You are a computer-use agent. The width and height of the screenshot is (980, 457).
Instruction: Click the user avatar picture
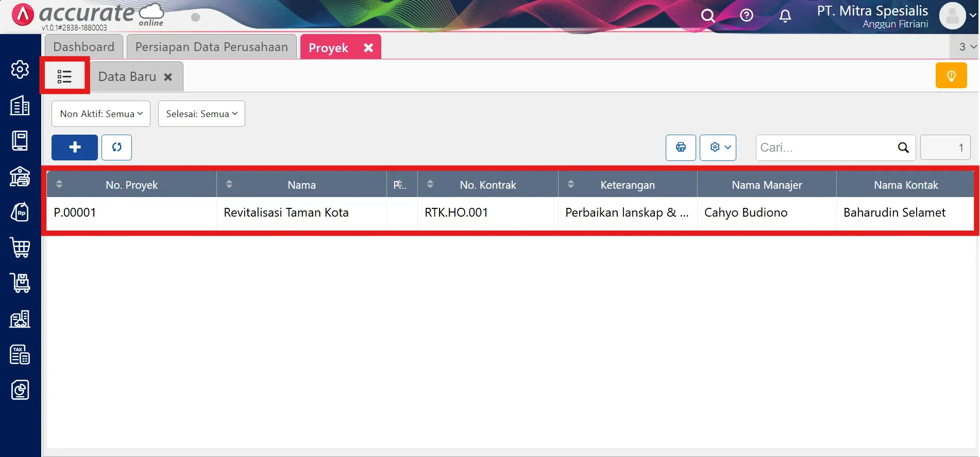pos(952,16)
